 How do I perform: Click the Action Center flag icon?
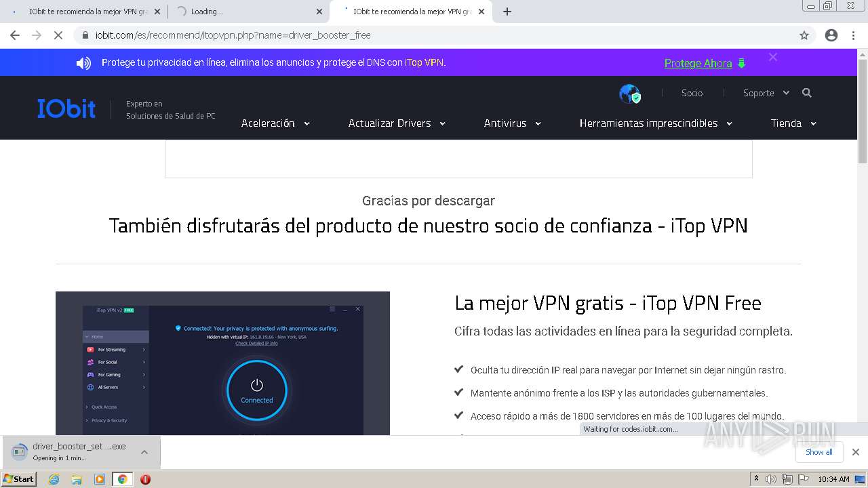[802, 479]
